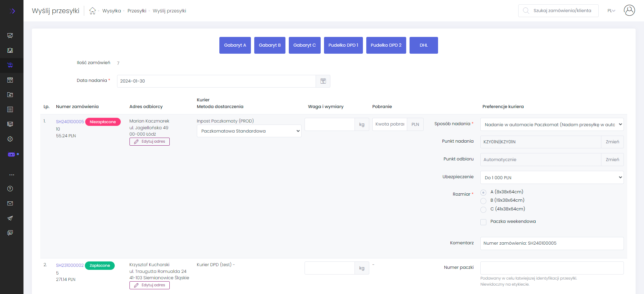Open order link SH240100005
The image size is (644, 294).
point(70,122)
